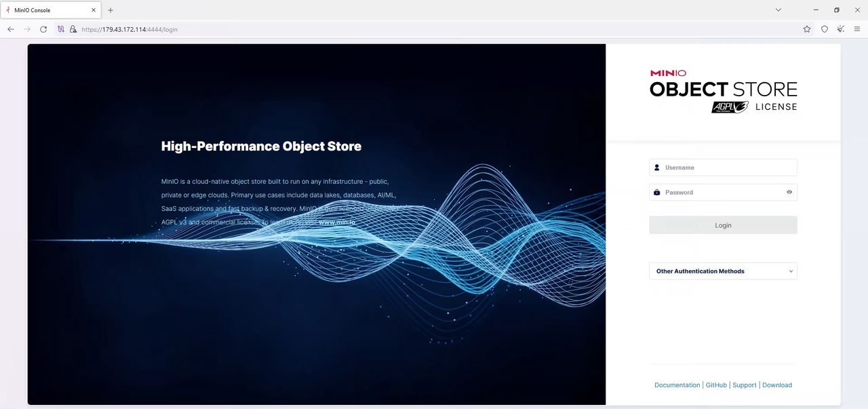
Task: Click the Login button
Action: click(x=723, y=225)
